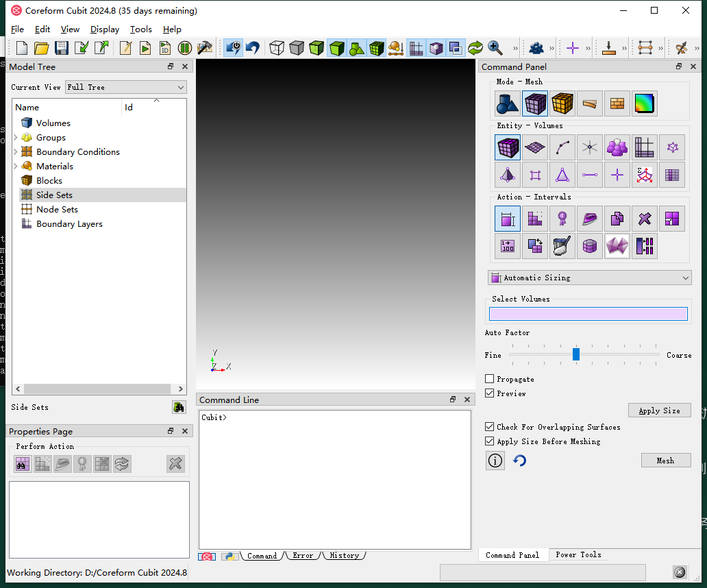Select the Tet pyramid entity icon
707x588 pixels.
(508, 175)
